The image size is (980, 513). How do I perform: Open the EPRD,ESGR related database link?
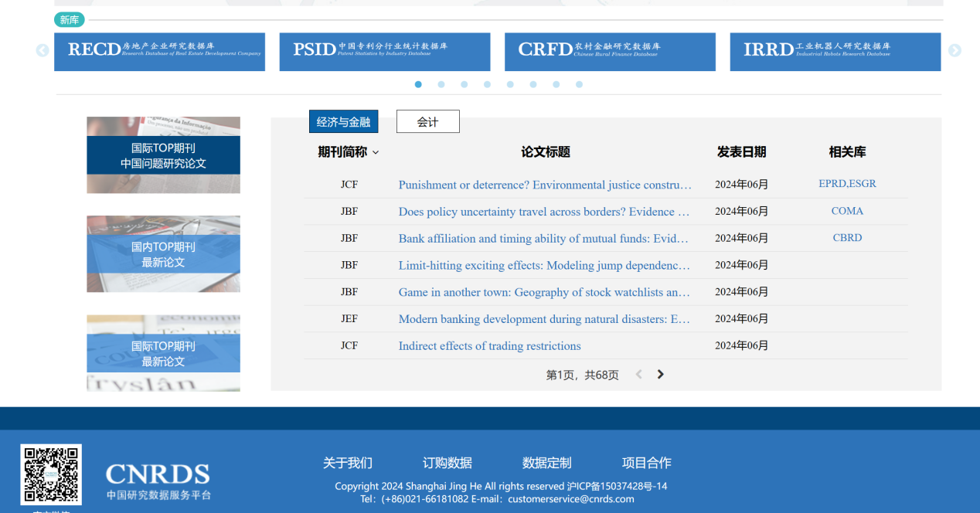click(847, 184)
